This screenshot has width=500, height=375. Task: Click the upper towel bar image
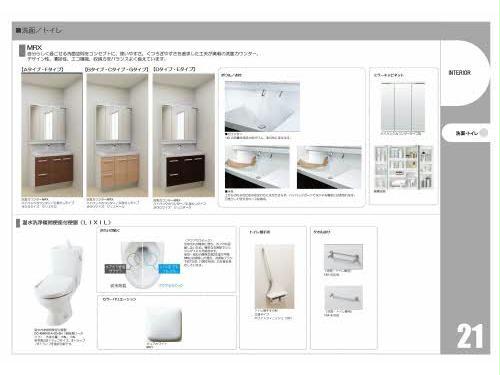pyautogui.click(x=343, y=256)
